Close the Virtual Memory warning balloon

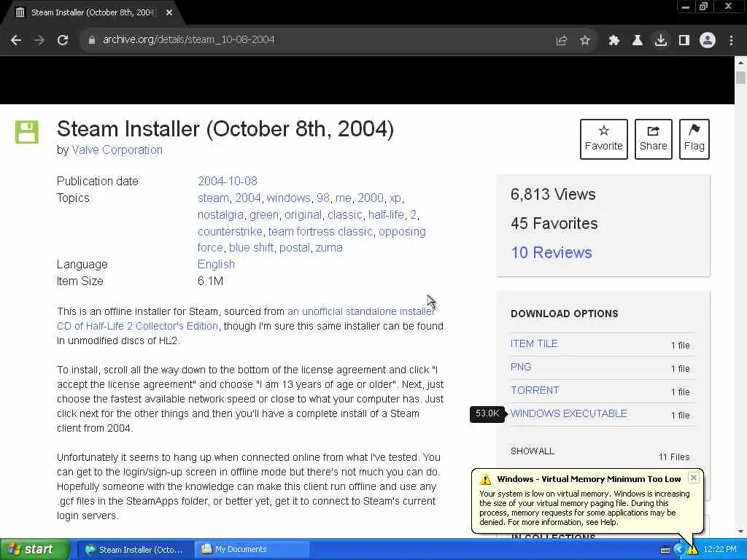click(694, 478)
